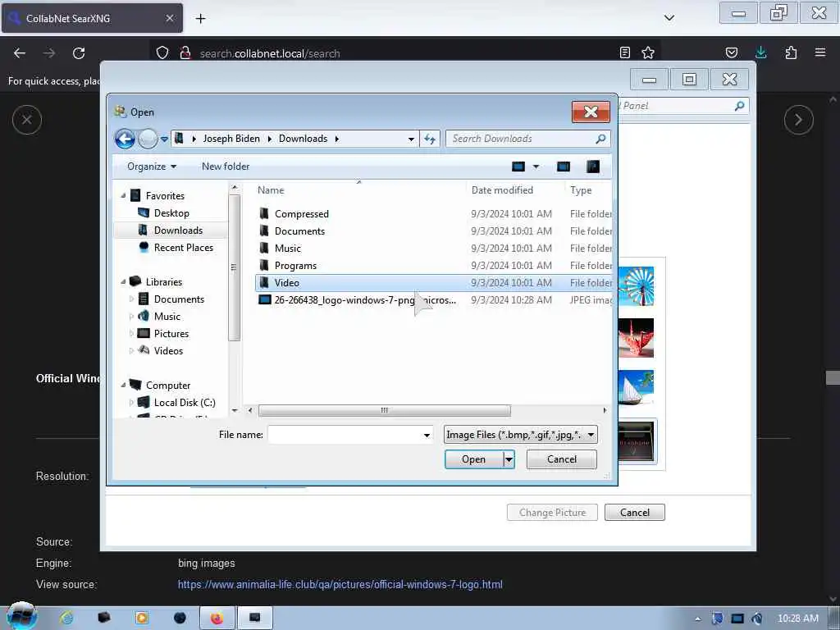Close the image detail view
The width and height of the screenshot is (840, 630).
27,120
